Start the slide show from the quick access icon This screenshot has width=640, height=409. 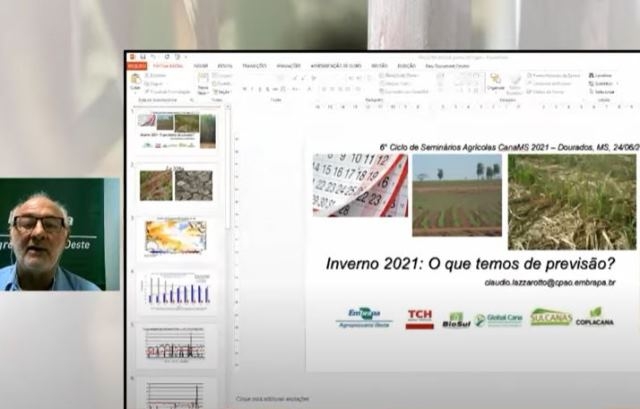click(178, 57)
